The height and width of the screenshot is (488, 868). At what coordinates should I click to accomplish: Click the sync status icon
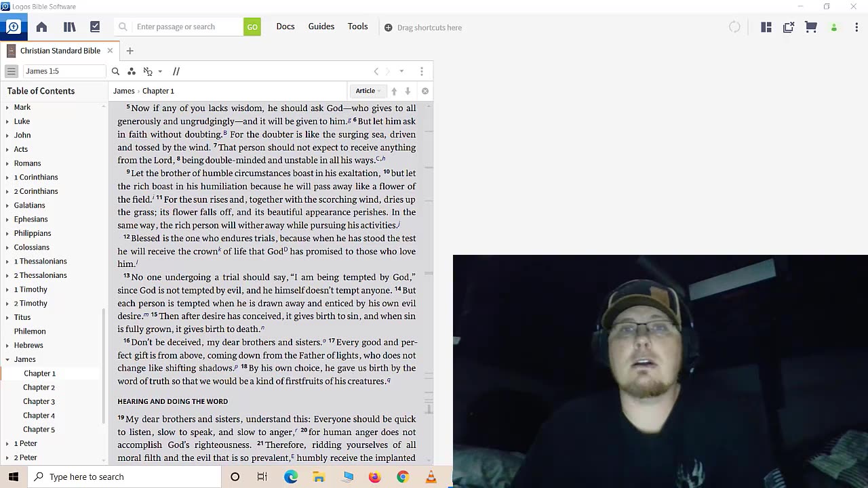734,27
